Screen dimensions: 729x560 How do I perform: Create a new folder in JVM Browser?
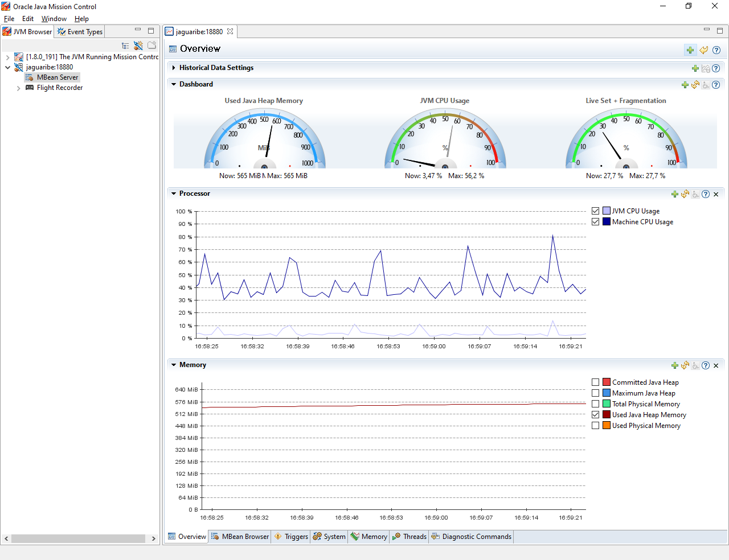(151, 46)
